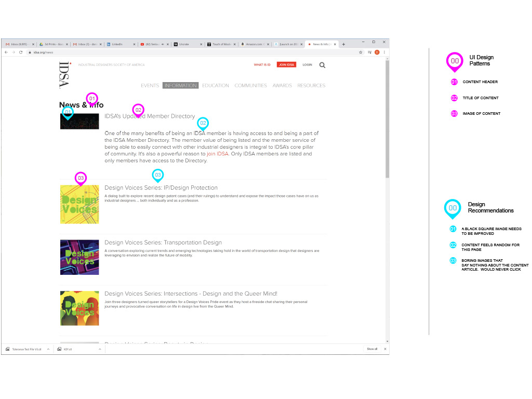This screenshot has height=399, width=532.
Task: Open the media controls icon beside the star
Action: coord(369,52)
